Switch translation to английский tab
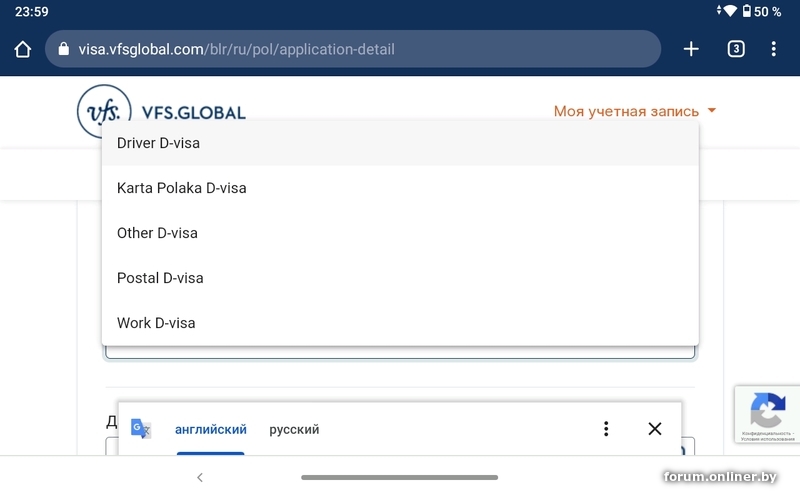This screenshot has width=800, height=500. click(211, 429)
